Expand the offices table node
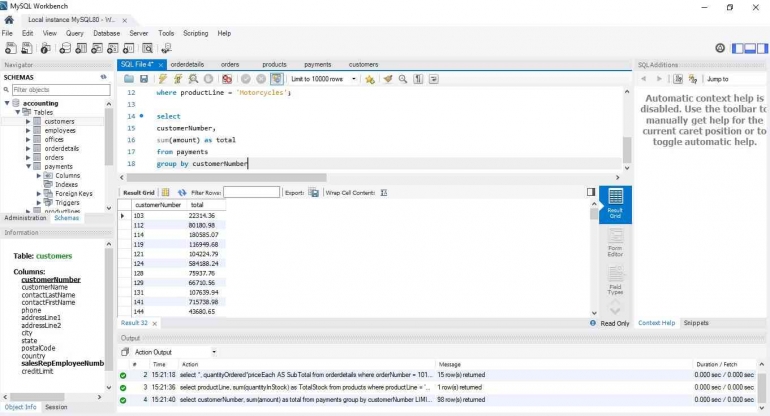 pos(28,139)
